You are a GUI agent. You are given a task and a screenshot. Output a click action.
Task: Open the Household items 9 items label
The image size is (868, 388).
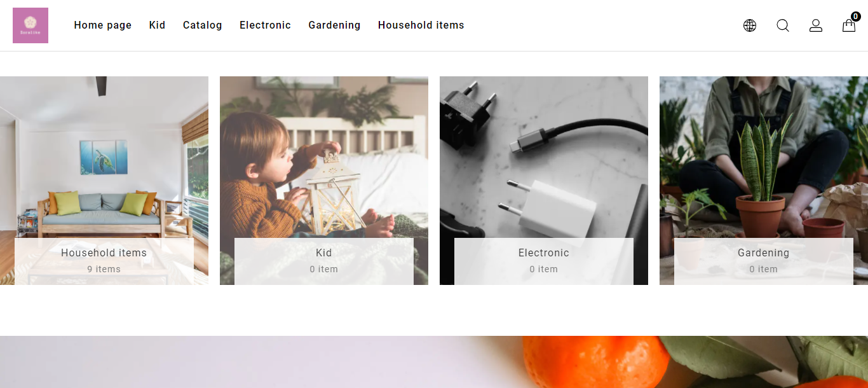coord(104,261)
